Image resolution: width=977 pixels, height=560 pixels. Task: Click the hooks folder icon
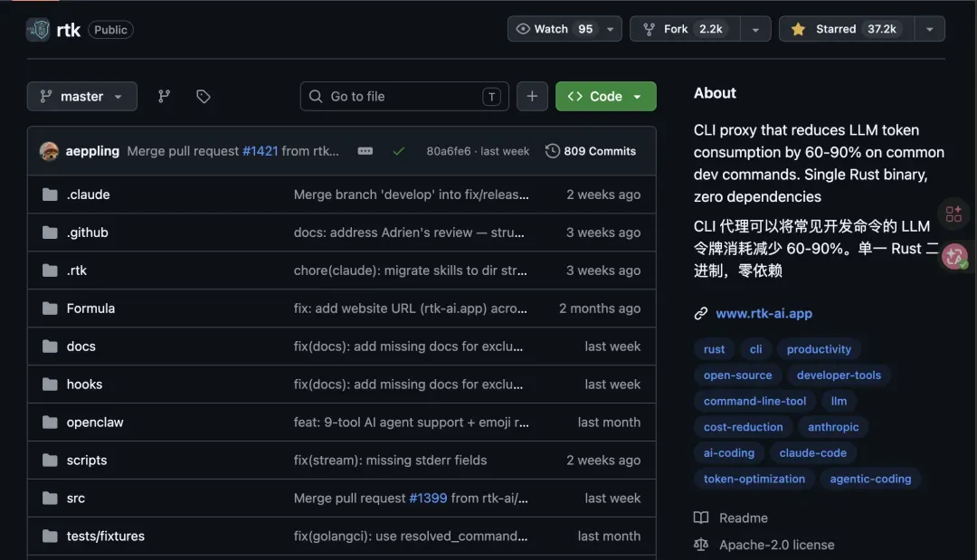[50, 385]
